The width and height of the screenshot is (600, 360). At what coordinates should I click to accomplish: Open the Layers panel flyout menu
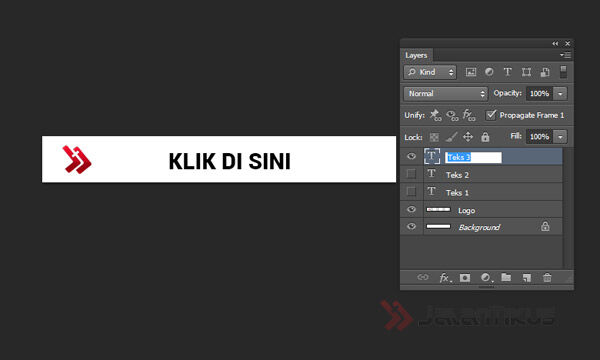point(565,55)
